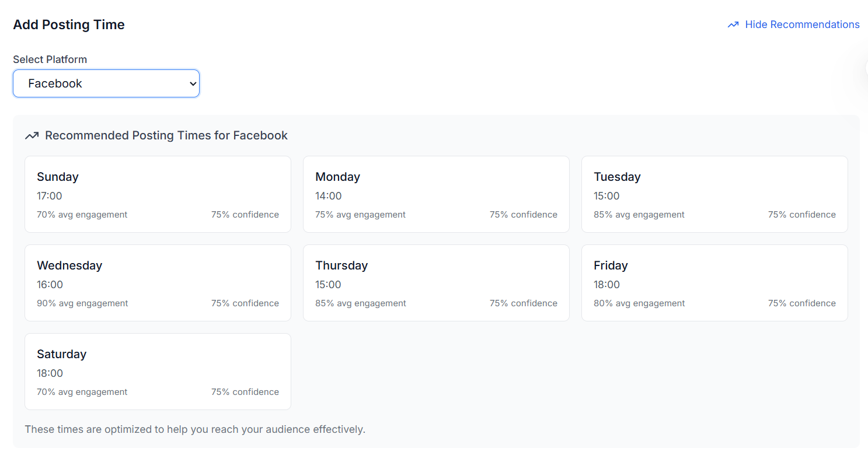This screenshot has width=868, height=455.
Task: Click the chevron arrow on Facebook dropdown
Action: pos(193,84)
